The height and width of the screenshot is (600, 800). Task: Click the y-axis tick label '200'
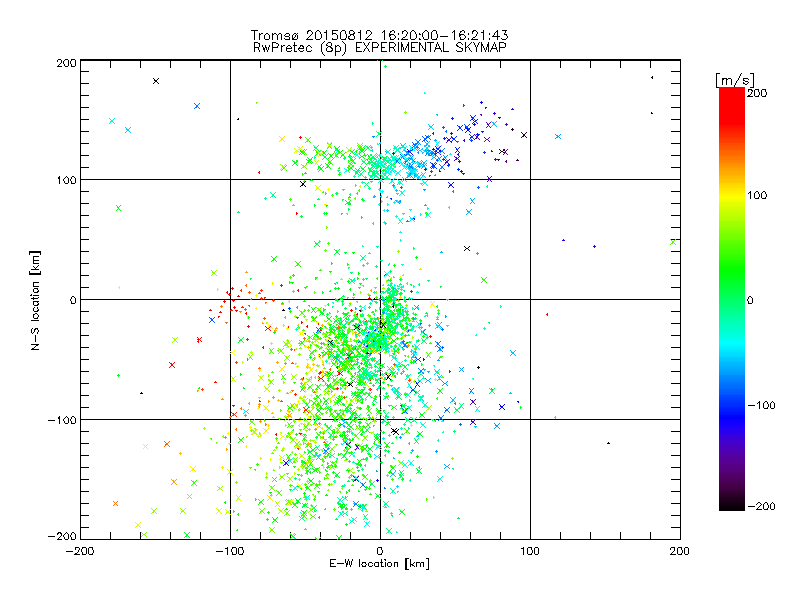click(x=66, y=63)
